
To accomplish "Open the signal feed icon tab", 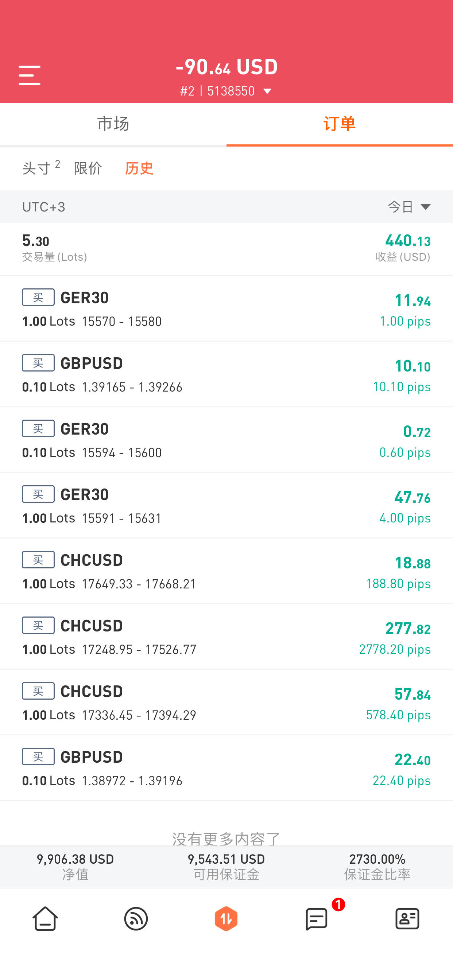I will click(136, 918).
